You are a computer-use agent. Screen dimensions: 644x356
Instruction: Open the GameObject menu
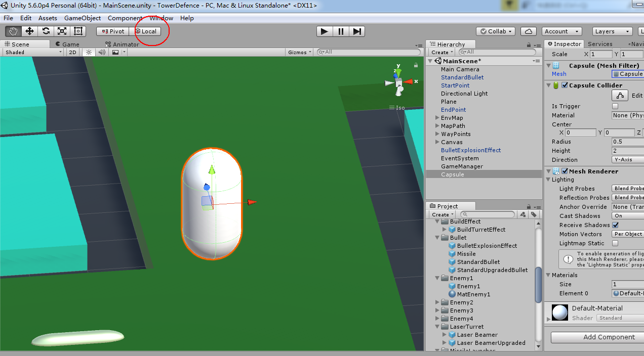point(83,18)
